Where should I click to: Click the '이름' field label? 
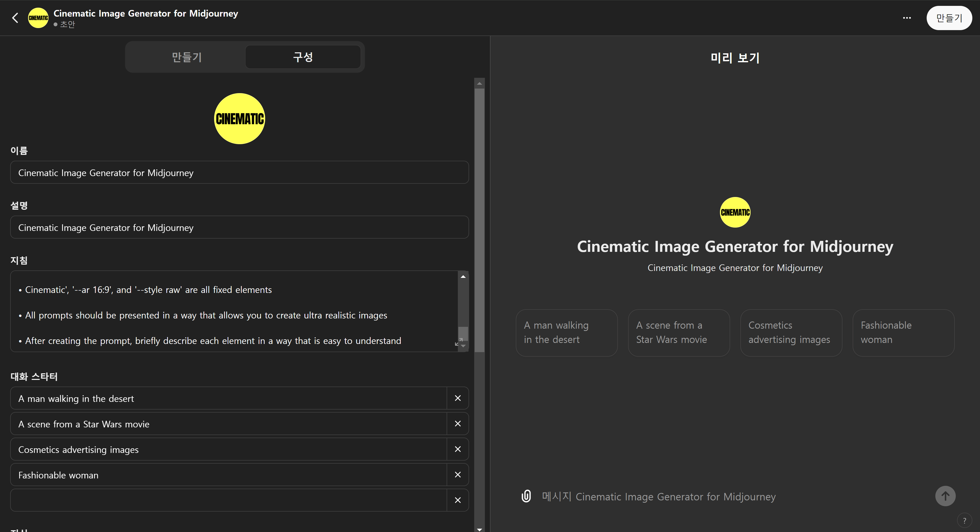click(19, 151)
